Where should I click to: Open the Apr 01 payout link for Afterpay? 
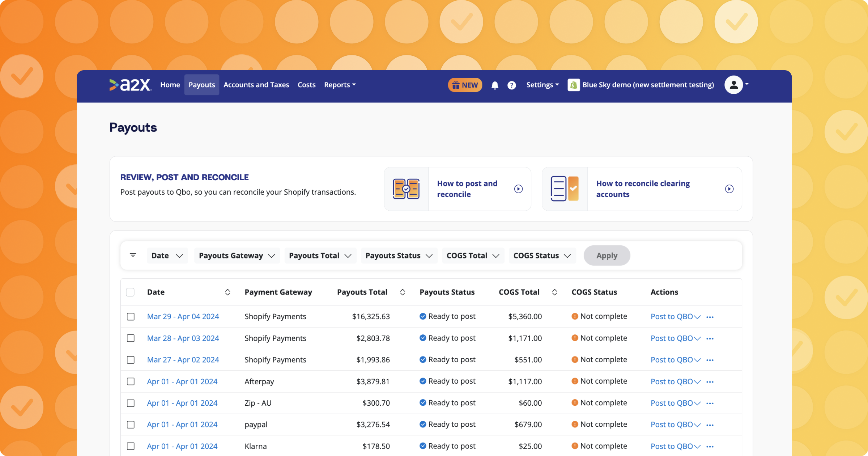[x=182, y=381]
